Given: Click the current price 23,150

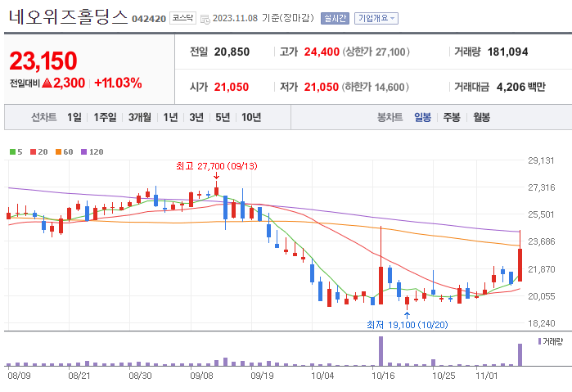Looking at the screenshot, I should pyautogui.click(x=43, y=61).
